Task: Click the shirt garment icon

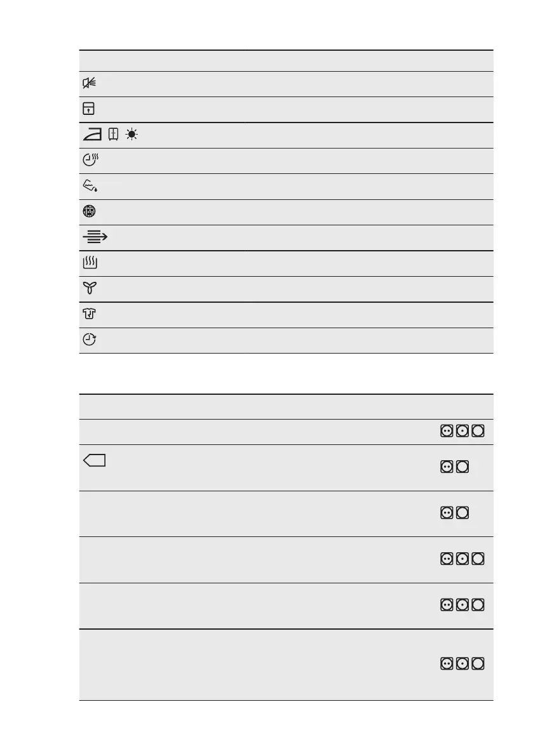Action: (89, 315)
